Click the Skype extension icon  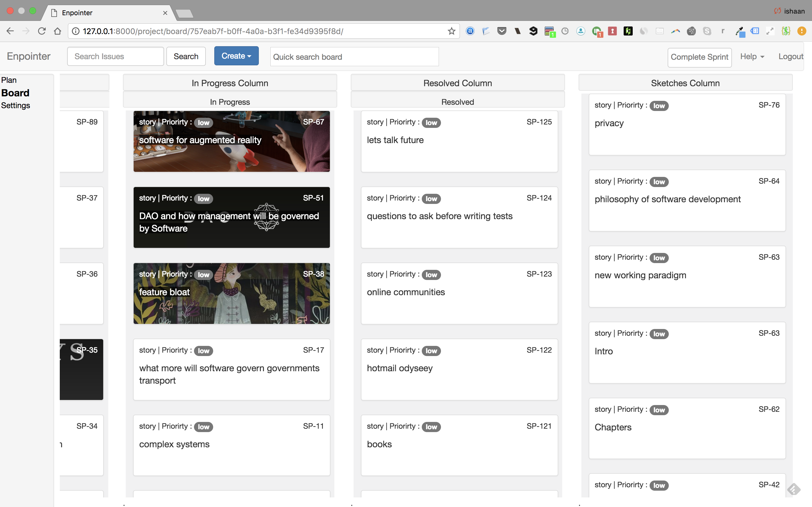707,31
